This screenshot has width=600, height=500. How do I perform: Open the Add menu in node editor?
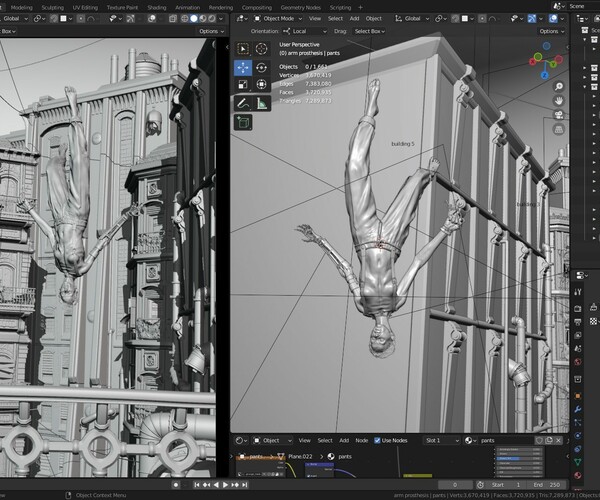click(x=346, y=440)
